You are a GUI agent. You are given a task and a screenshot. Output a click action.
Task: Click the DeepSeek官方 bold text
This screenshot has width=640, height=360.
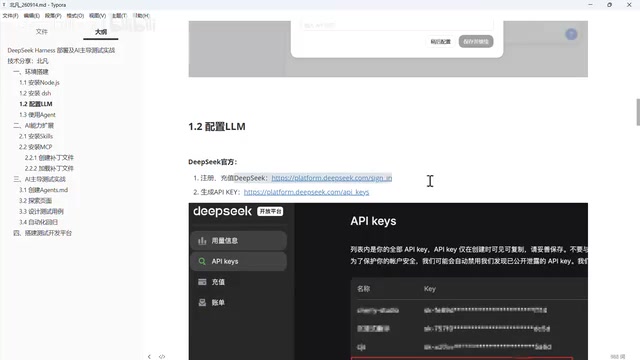tap(212, 162)
